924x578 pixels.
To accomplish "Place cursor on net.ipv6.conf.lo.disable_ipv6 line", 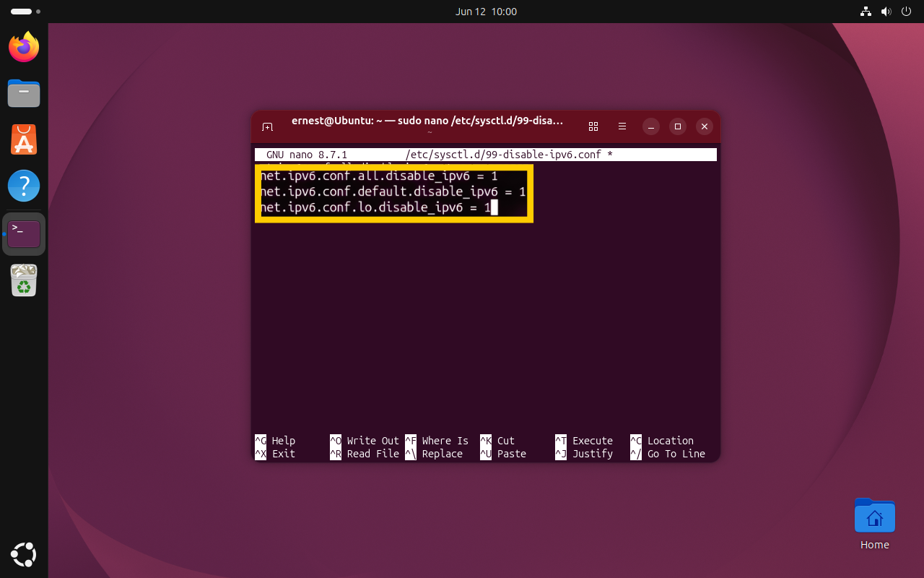I will 375,208.
